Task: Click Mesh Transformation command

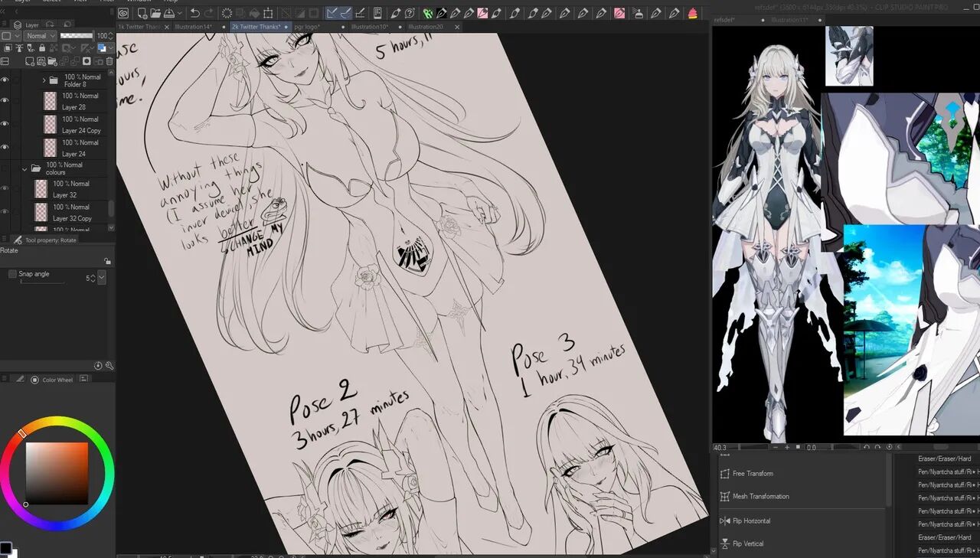Action: point(760,497)
